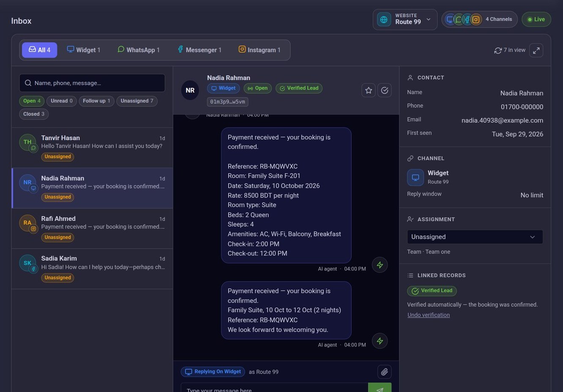Screen dimensions: 563x392
Task: Expand the inbox to fullscreen
Action: tap(536, 50)
